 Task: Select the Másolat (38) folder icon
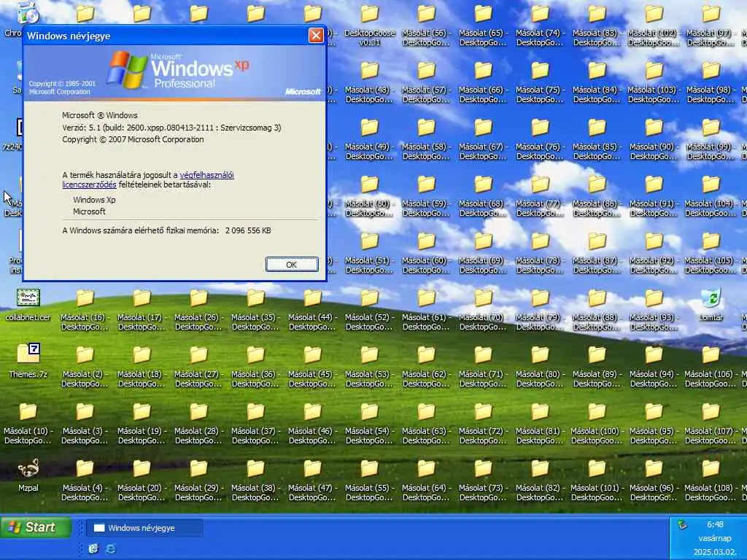click(x=256, y=469)
